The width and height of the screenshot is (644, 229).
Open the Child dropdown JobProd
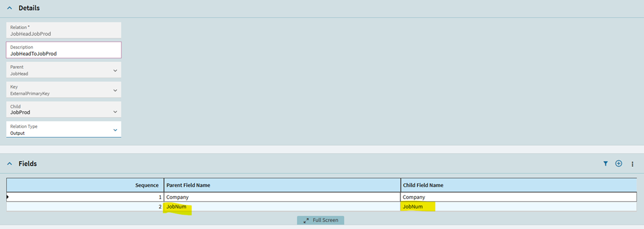[64, 109]
